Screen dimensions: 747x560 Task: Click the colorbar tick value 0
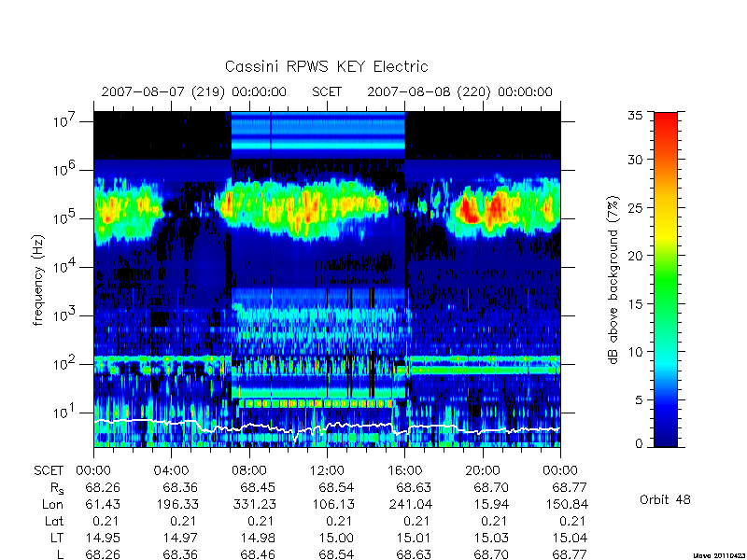click(x=639, y=444)
